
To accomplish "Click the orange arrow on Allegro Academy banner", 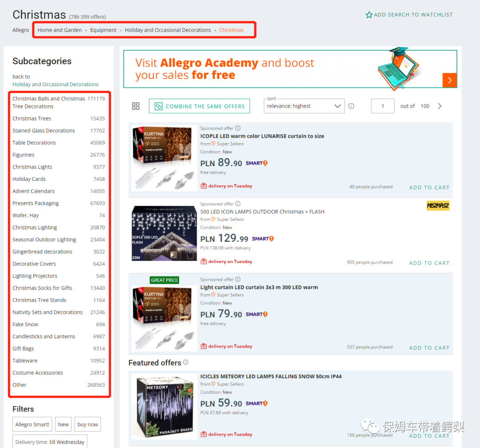I will (x=449, y=80).
